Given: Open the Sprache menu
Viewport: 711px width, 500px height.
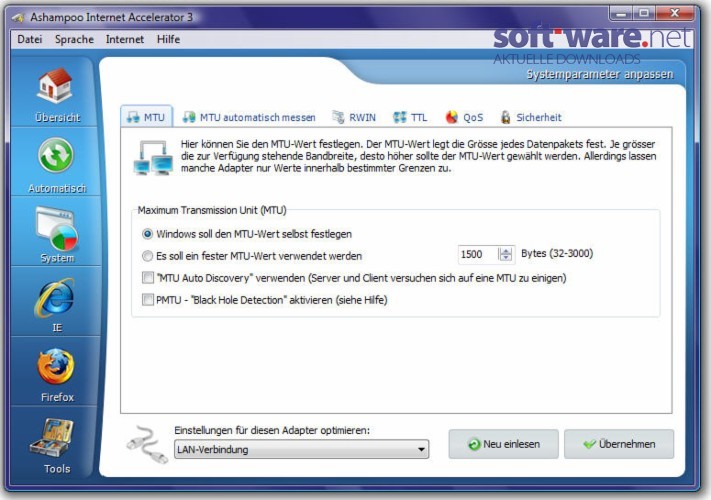Looking at the screenshot, I should [74, 39].
